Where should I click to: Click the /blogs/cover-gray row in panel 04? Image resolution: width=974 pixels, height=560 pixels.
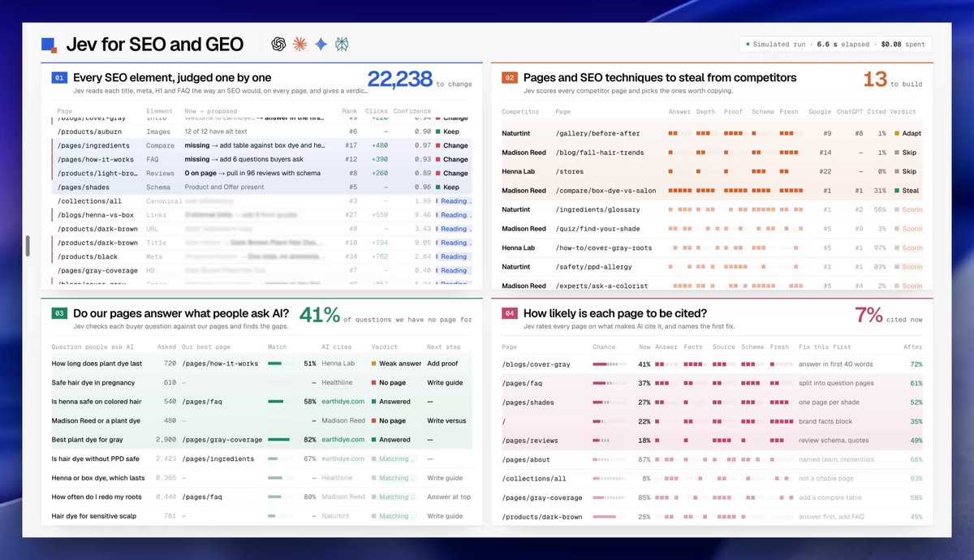(x=712, y=364)
